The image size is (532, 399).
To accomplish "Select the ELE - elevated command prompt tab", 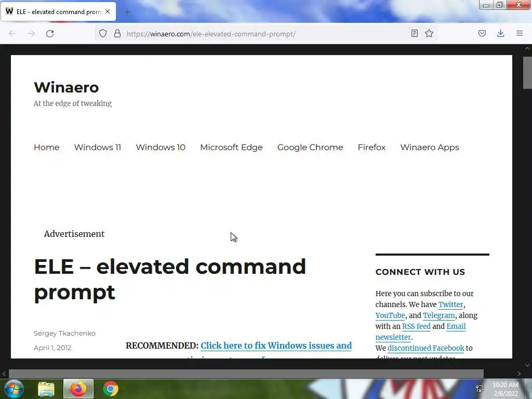I will pos(59,11).
